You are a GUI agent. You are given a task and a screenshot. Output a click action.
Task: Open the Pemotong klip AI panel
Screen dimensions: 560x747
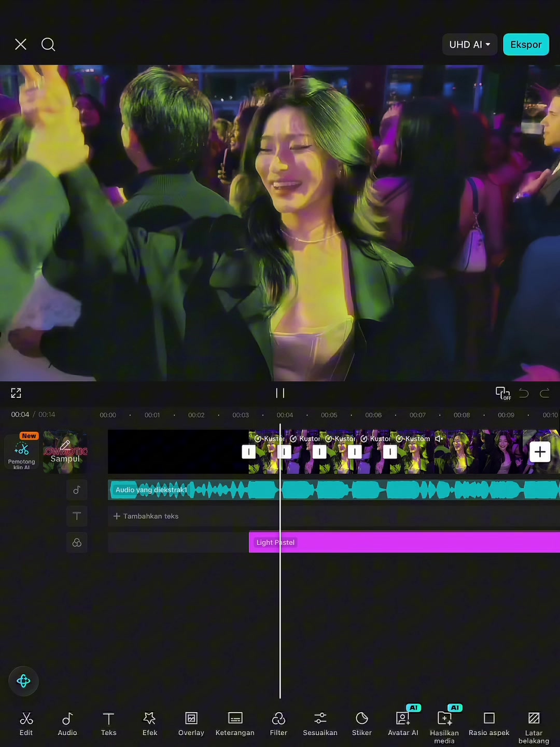[x=22, y=451]
